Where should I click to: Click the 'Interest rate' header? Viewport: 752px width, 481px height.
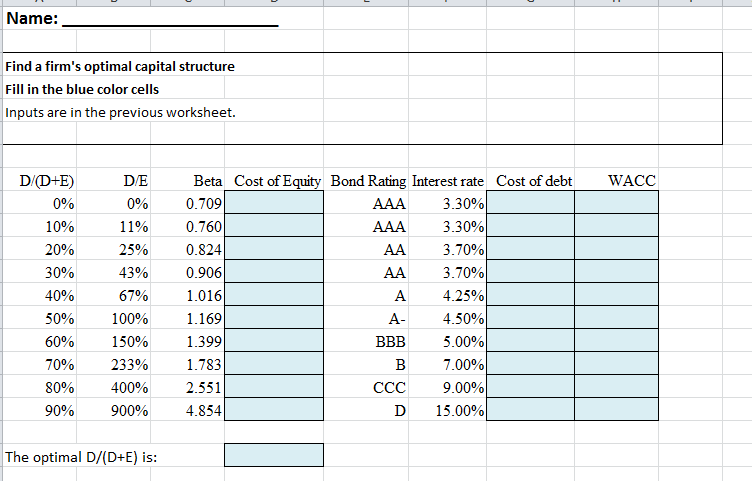coord(448,181)
